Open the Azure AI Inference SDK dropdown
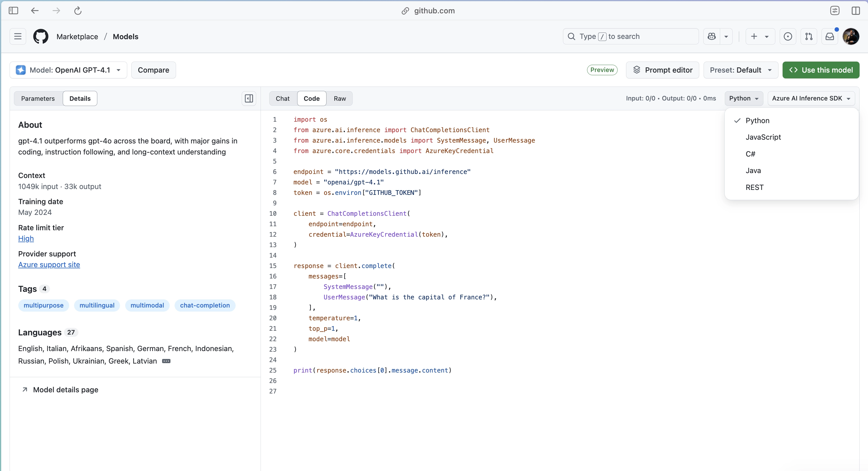 point(811,98)
